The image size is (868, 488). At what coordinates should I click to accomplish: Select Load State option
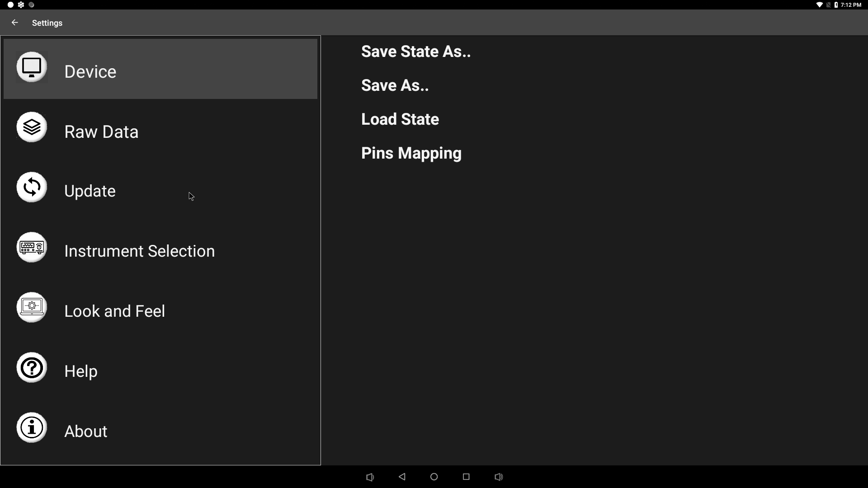(400, 119)
